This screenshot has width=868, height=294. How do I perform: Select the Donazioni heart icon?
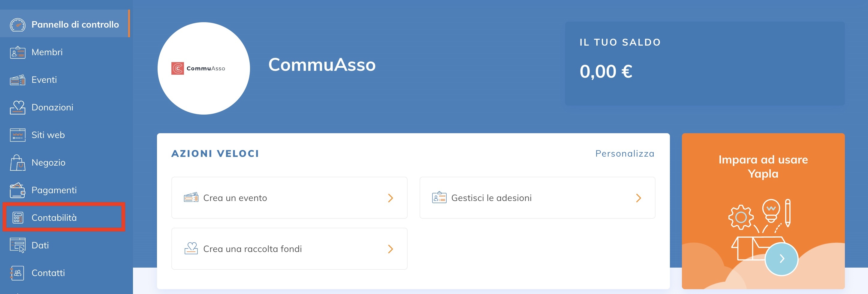click(17, 108)
